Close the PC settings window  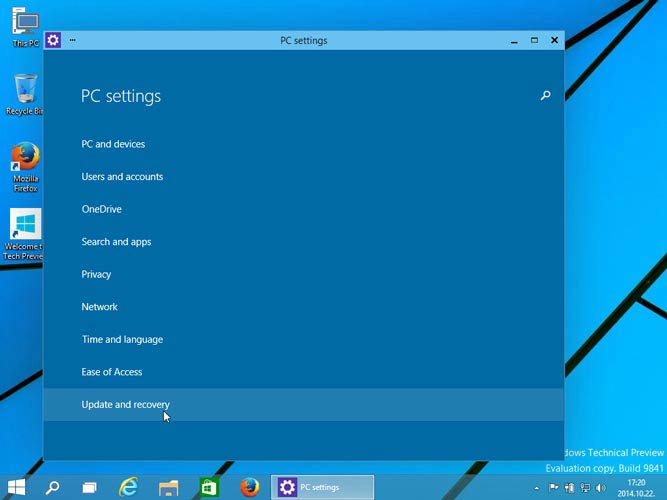point(554,40)
